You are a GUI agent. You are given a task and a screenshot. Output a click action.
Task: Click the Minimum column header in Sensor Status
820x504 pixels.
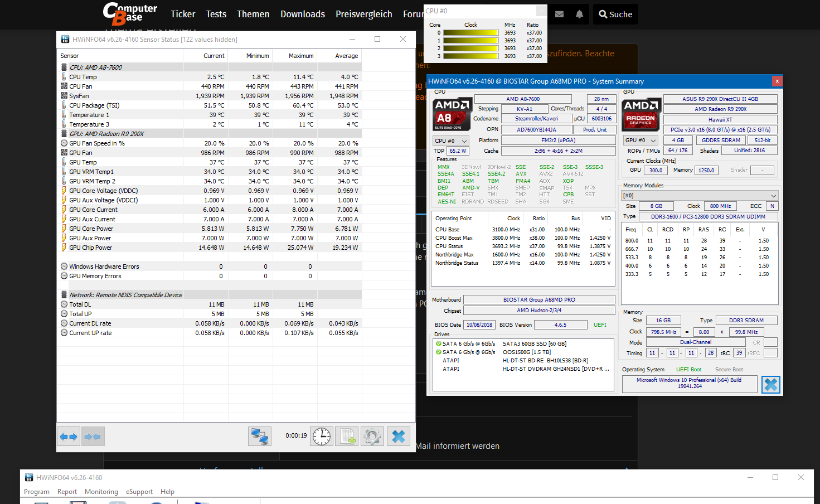tap(251, 56)
